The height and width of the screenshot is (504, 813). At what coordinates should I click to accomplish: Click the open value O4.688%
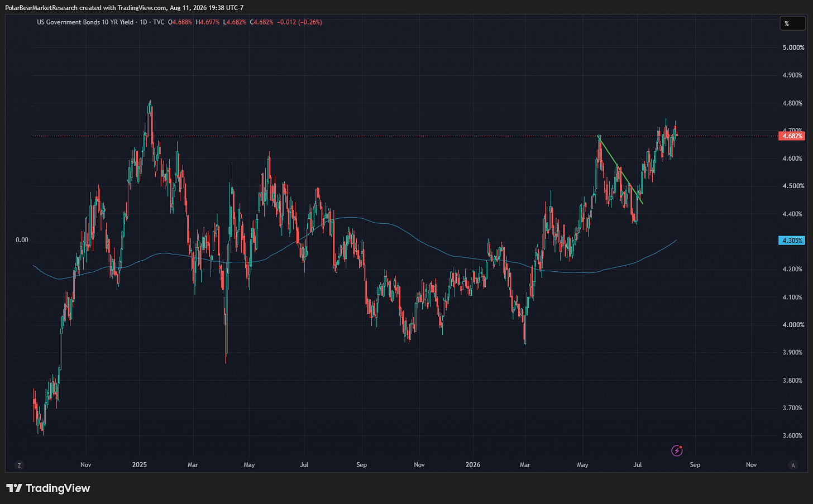pyautogui.click(x=180, y=22)
